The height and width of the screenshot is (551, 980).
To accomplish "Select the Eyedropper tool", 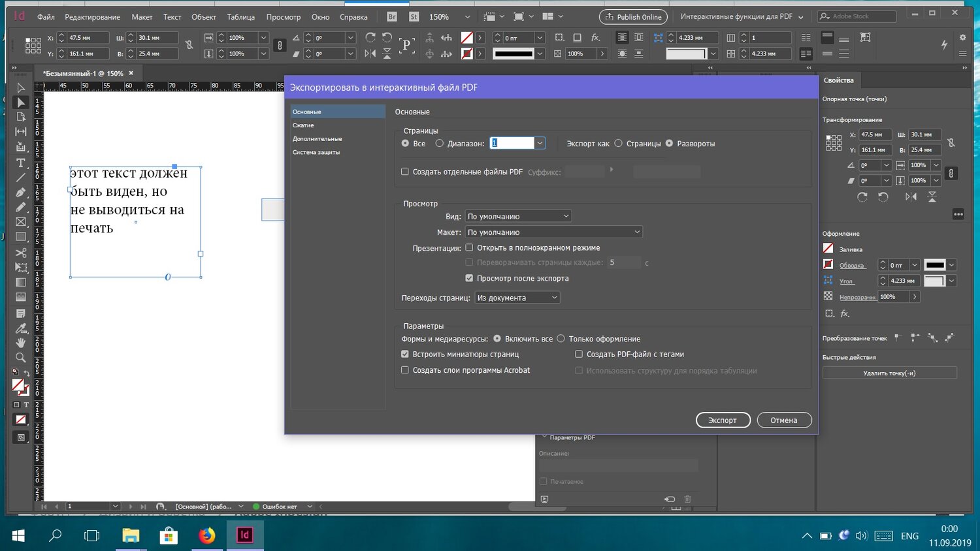I will click(21, 328).
